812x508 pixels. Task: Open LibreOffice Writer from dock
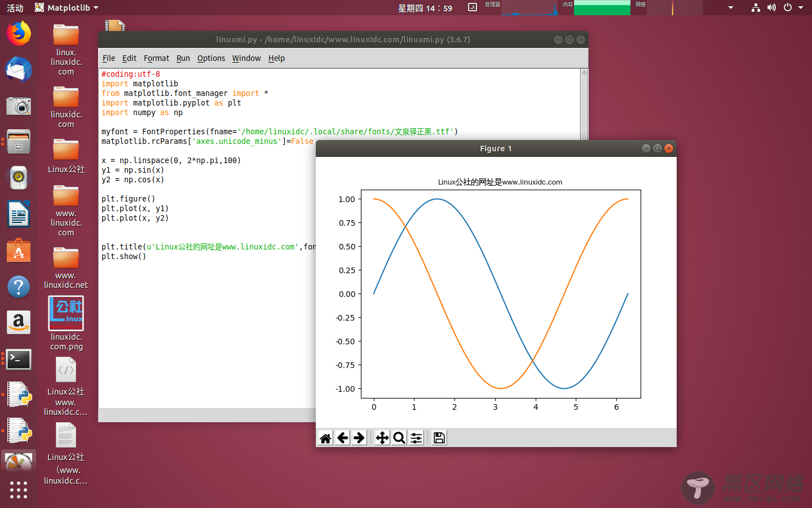click(19, 214)
